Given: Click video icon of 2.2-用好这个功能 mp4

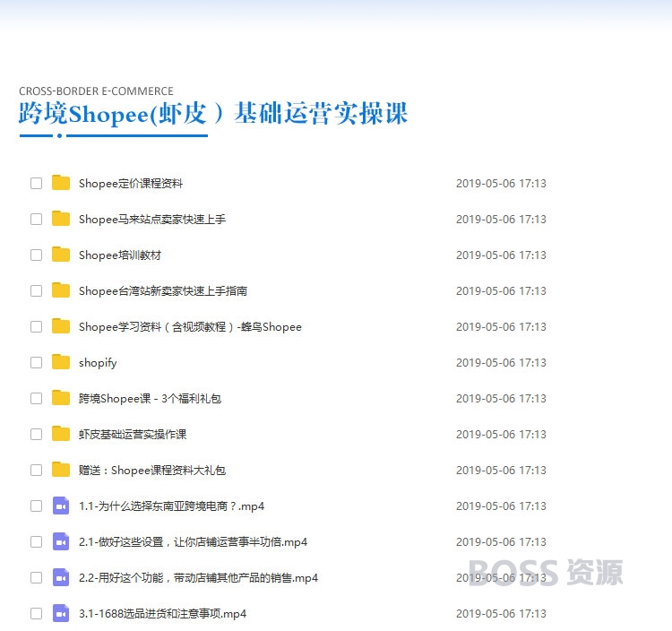Looking at the screenshot, I should click(x=61, y=577).
